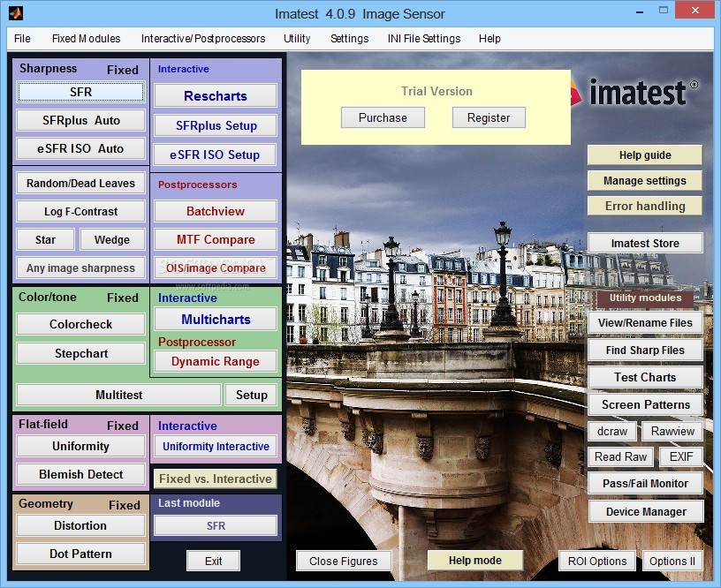Open ROI Options
Image resolution: width=721 pixels, height=588 pixels.
pos(597,561)
